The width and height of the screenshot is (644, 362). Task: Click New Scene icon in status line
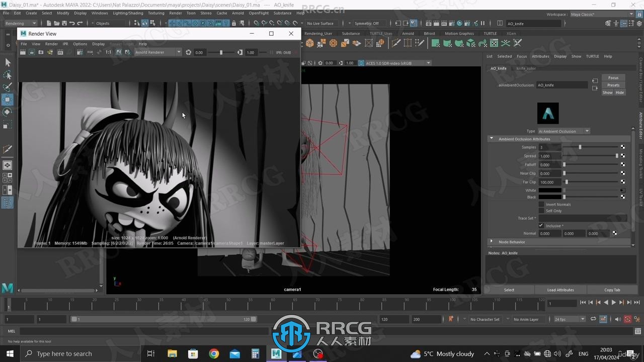[48, 23]
